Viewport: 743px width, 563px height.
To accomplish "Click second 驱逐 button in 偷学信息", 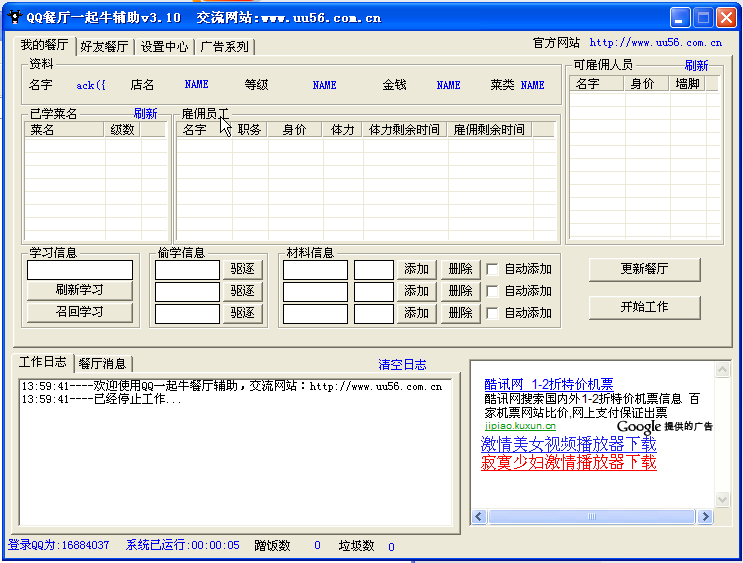I will coord(243,291).
